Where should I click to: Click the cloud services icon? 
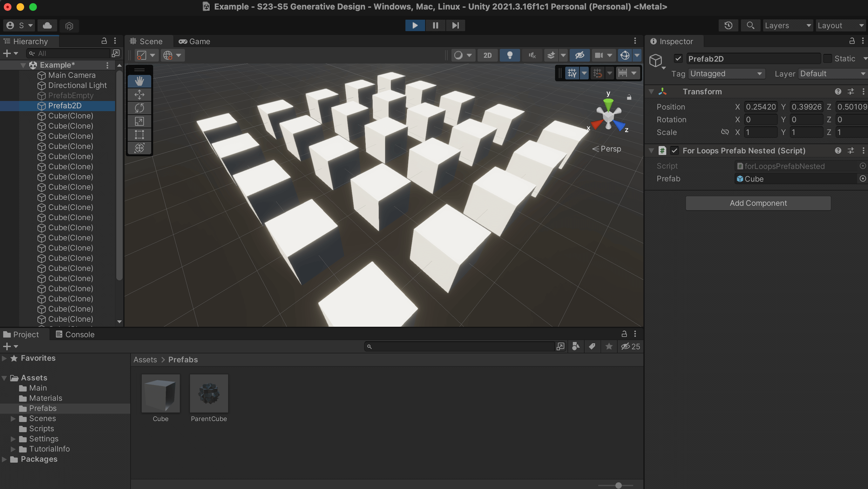pos(47,26)
